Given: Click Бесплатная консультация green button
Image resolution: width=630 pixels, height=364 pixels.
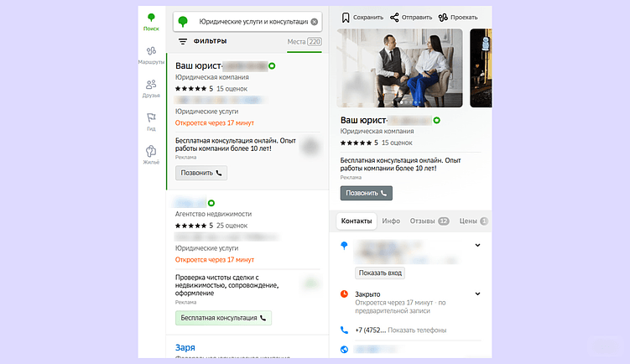Looking at the screenshot, I should click(x=223, y=318).
